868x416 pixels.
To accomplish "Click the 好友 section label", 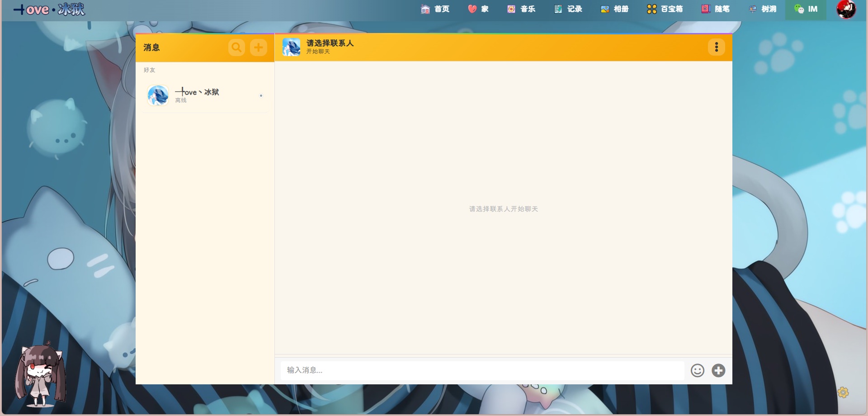I will click(x=149, y=70).
